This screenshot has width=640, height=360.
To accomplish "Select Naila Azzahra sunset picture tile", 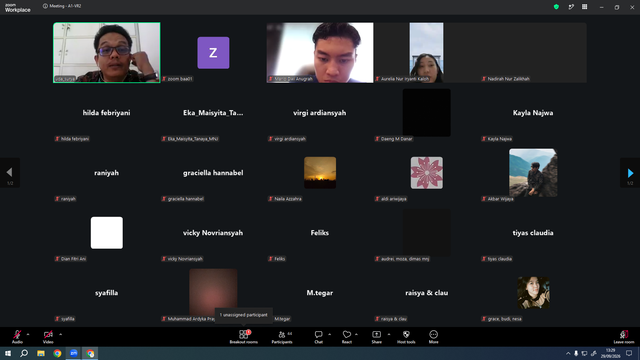I will (x=320, y=173).
